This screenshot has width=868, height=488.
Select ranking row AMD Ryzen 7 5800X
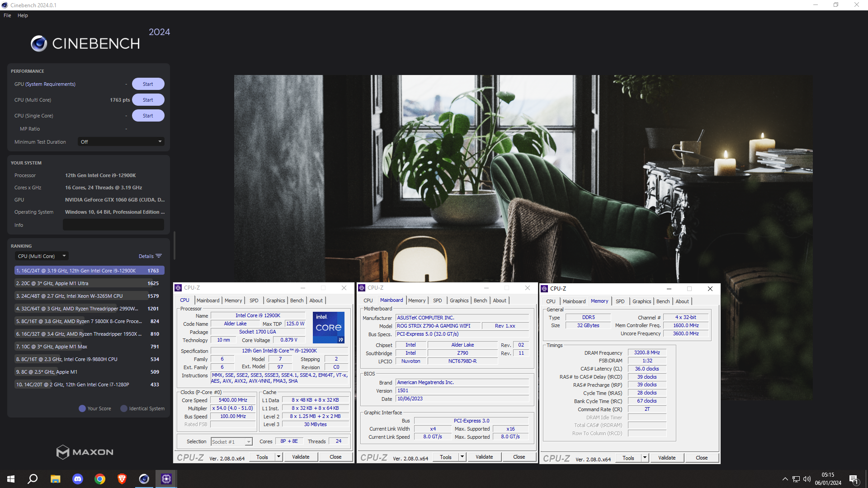(89, 321)
